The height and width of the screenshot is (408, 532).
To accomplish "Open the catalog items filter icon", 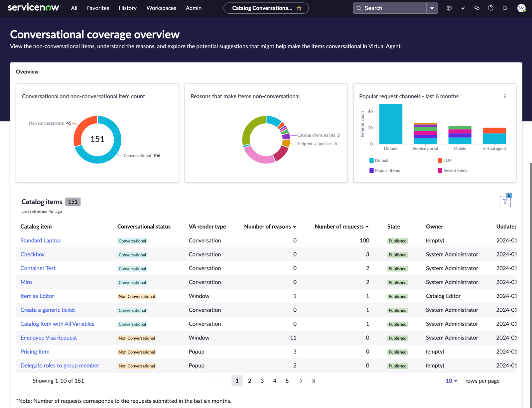I will [x=505, y=201].
